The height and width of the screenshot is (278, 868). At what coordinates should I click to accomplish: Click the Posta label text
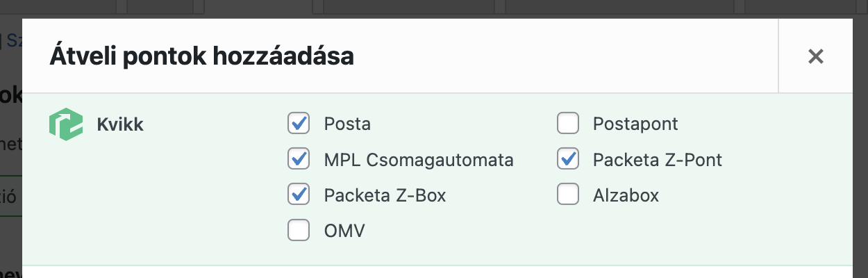(347, 124)
